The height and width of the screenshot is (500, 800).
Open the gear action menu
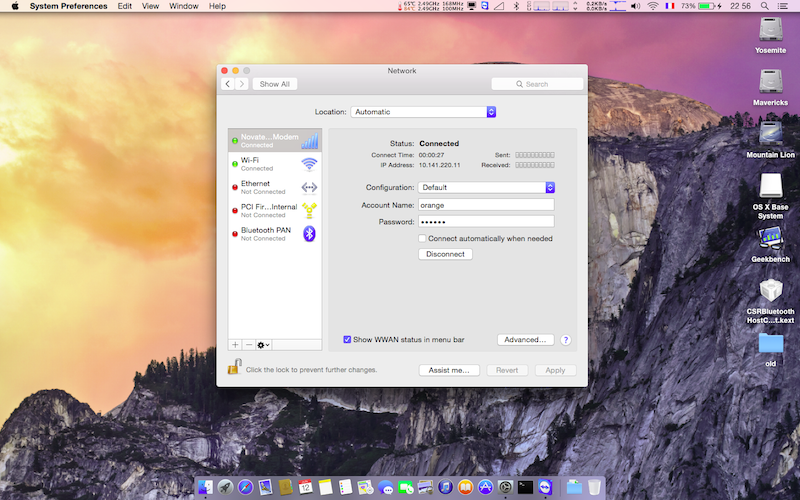click(264, 344)
